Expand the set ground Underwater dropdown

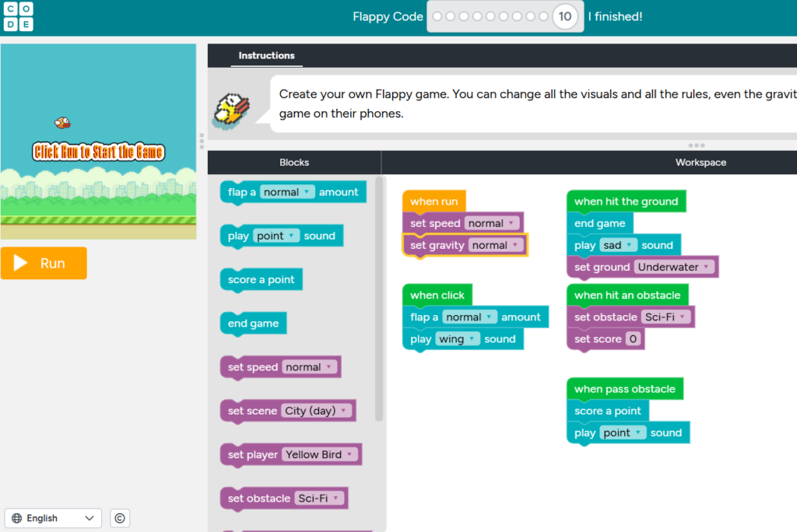coord(674,267)
